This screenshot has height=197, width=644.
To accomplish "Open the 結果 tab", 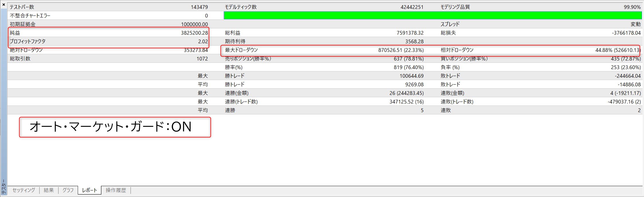I will [49, 190].
